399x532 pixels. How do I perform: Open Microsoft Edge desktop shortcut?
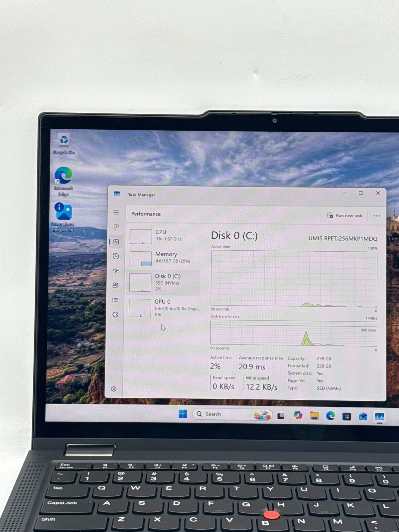pyautogui.click(x=63, y=182)
